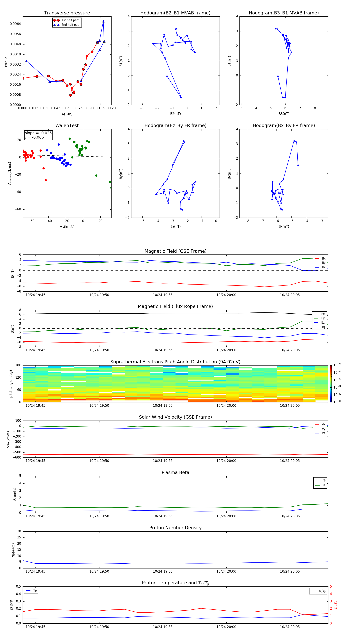351x644 pixels.
Task: Click '10/24 19:55' tick under Plasma Beta plot
Action: (163, 516)
